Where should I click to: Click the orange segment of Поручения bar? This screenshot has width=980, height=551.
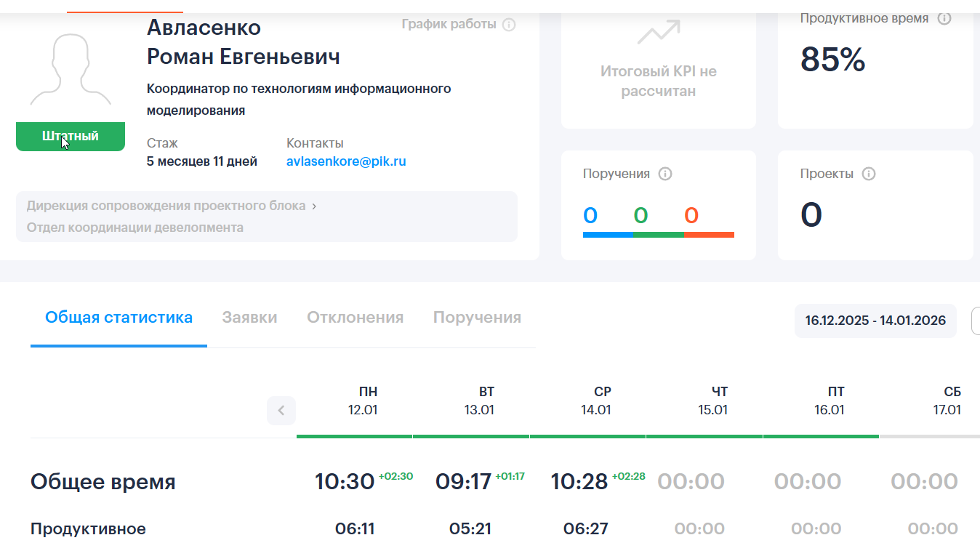709,235
